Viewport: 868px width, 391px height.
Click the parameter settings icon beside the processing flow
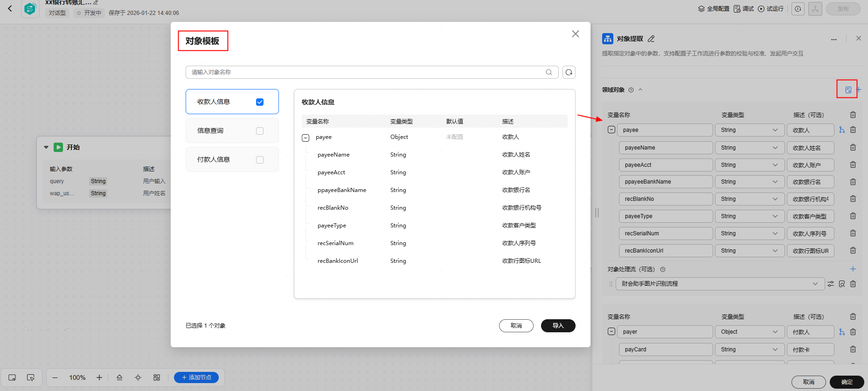point(831,284)
